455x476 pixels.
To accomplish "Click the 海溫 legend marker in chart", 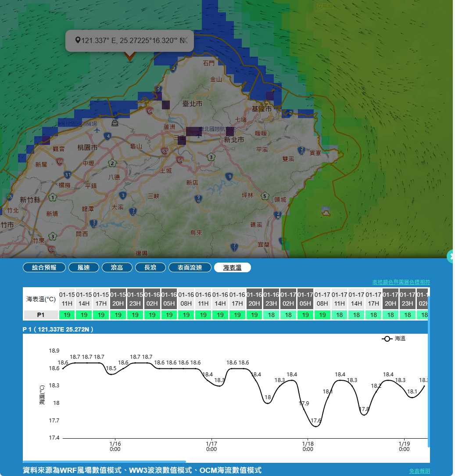I will coord(387,339).
